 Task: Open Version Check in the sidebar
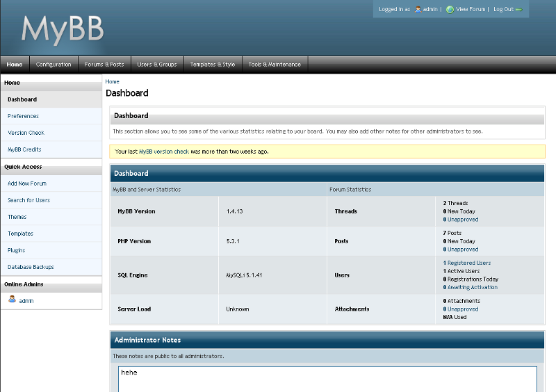26,133
